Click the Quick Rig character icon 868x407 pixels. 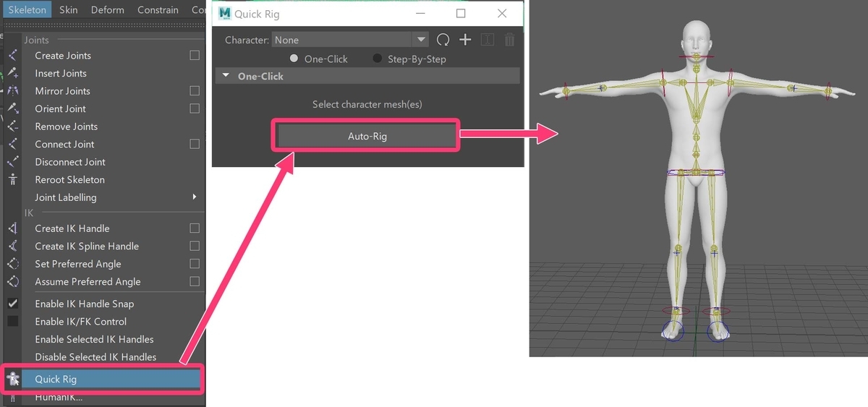12,379
